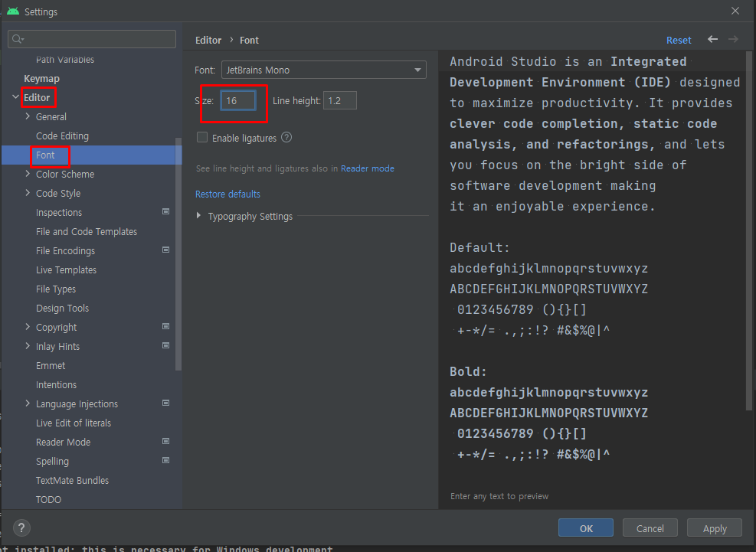This screenshot has height=552, width=756.
Task: Click the Android Studio logo icon
Action: pos(13,11)
